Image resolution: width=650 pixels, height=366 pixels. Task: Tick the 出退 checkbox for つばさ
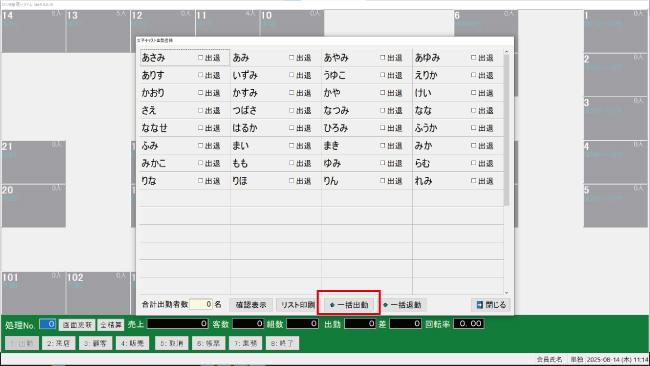click(291, 110)
